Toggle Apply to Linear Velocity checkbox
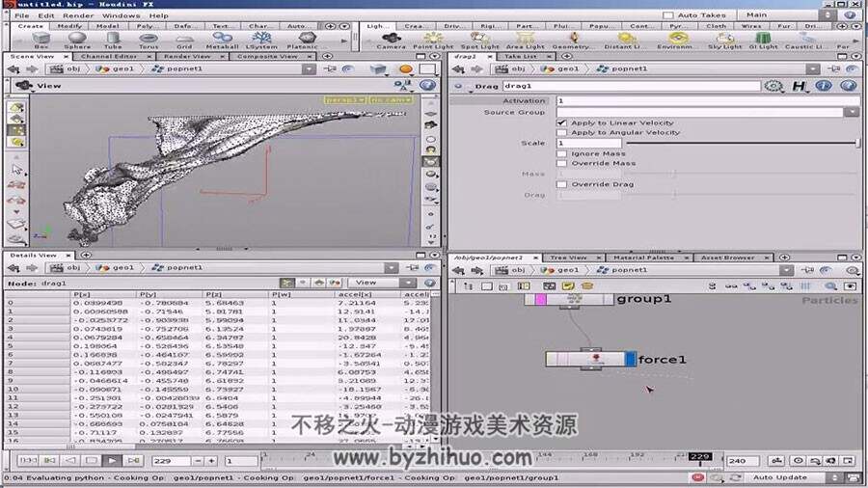Image resolution: width=868 pixels, height=488 pixels. [562, 122]
